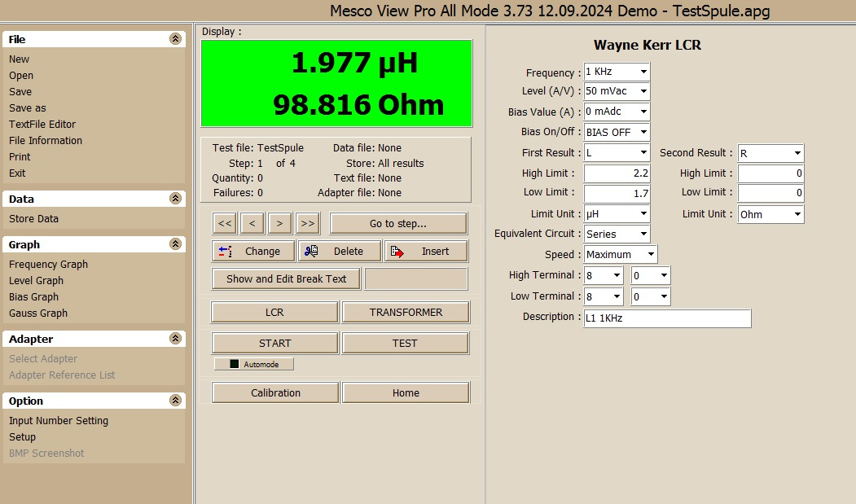The width and height of the screenshot is (856, 504).
Task: Switch to TRANSFORMER mode
Action: click(x=406, y=313)
